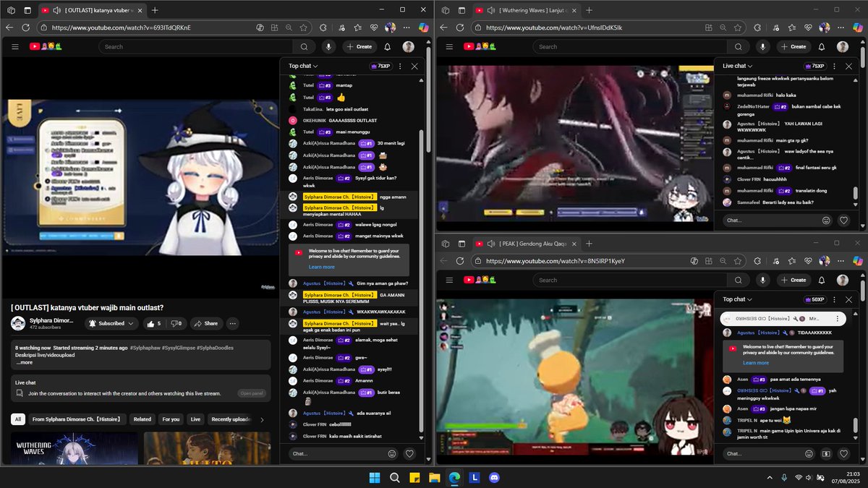Screen dimensions: 868x488
Task: Like the OUTLAST stream video
Action: [153, 323]
